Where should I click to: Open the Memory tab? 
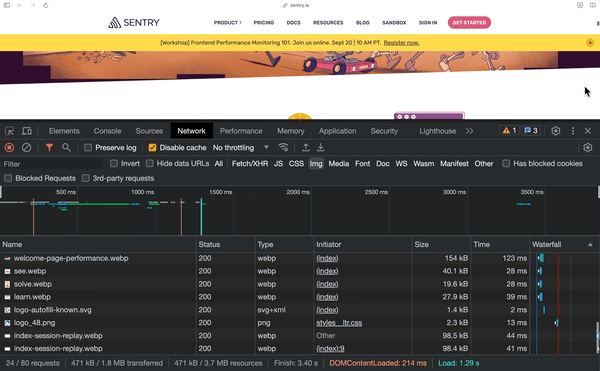coord(291,131)
